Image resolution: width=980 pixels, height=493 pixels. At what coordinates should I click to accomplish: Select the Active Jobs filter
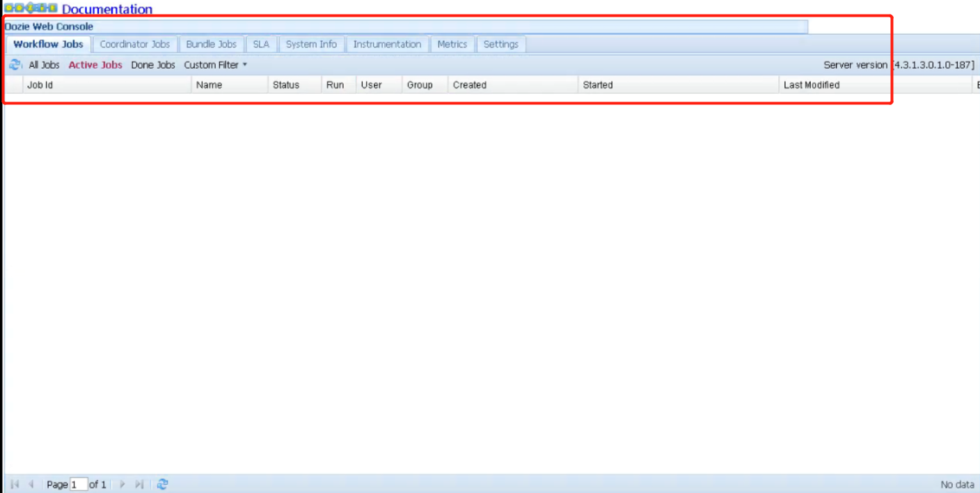coord(95,65)
